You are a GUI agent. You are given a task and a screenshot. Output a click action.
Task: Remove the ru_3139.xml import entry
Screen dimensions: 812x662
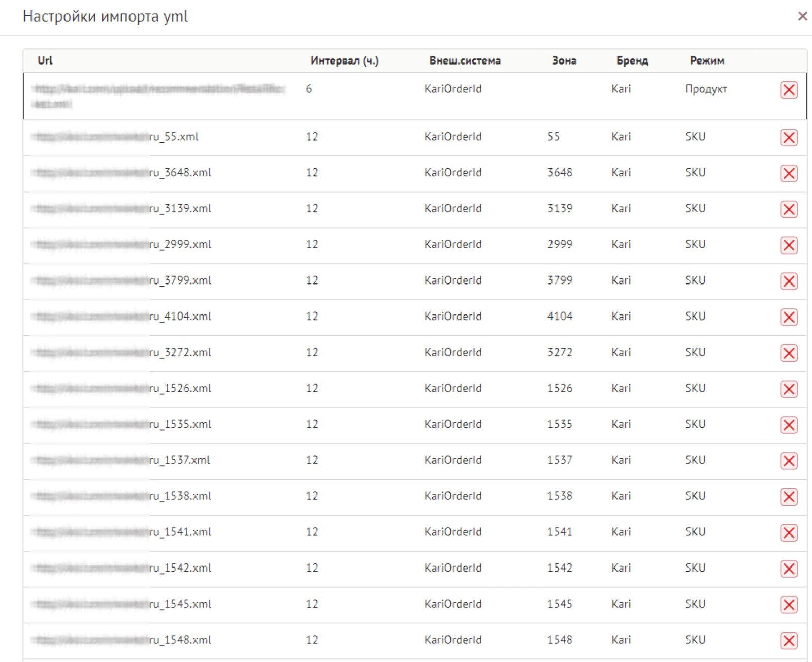[x=789, y=209]
